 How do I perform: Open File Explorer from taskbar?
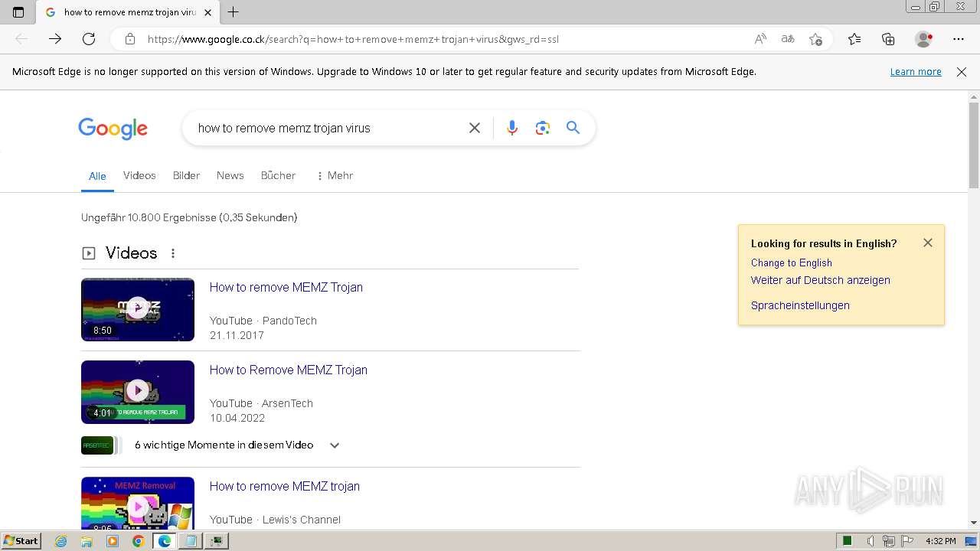[87, 541]
